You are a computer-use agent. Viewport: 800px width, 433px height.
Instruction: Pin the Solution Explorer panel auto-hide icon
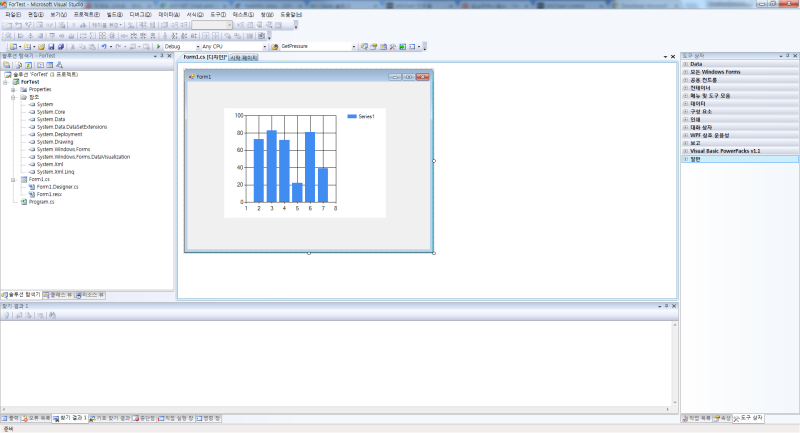coord(162,56)
